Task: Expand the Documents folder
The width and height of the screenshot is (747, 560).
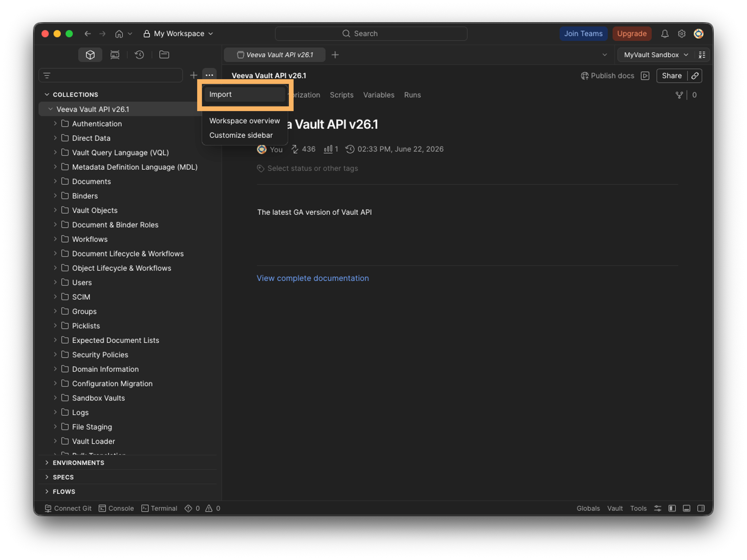Action: [x=55, y=181]
